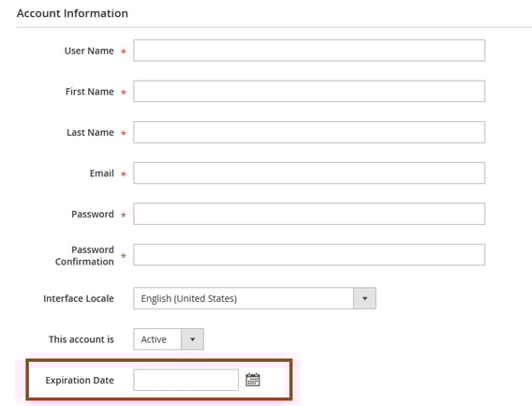Viewport: 532px width, 406px height.
Task: Click the Last Name label
Action: [90, 132]
